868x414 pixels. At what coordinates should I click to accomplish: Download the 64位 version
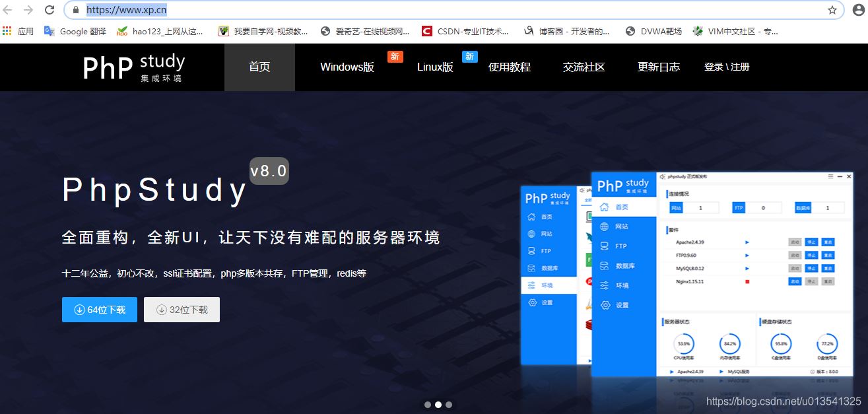100,310
